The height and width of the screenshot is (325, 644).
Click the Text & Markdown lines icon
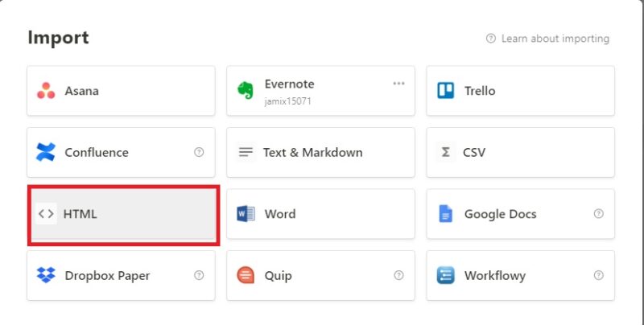(x=246, y=152)
